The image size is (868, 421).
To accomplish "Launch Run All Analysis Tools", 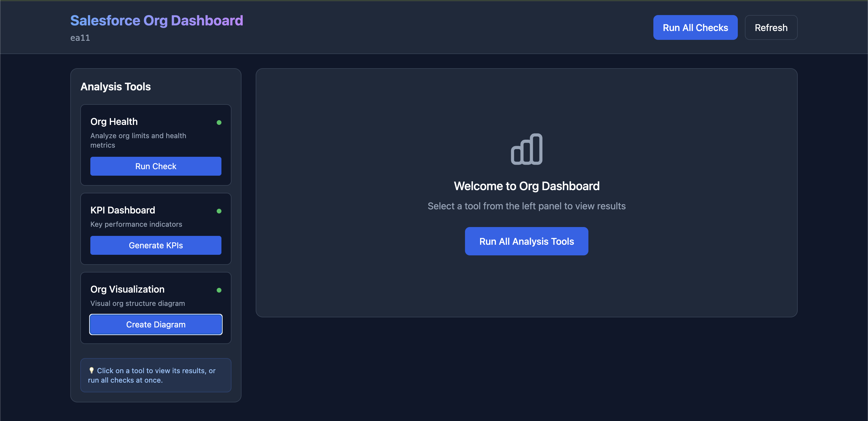I will click(526, 241).
